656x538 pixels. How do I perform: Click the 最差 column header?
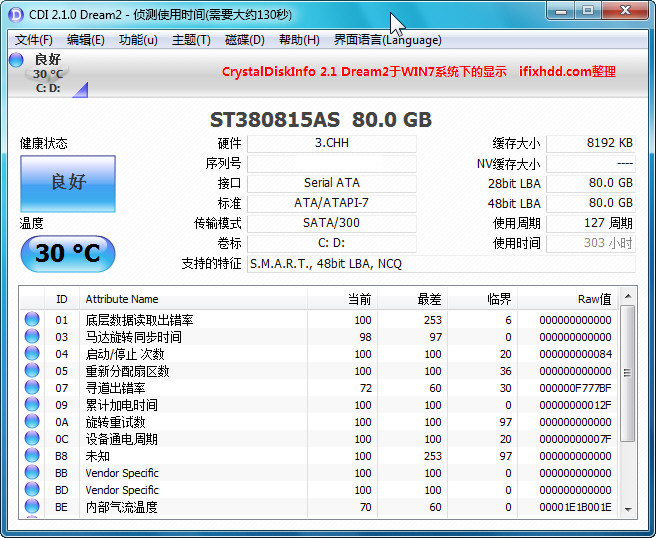[413, 299]
